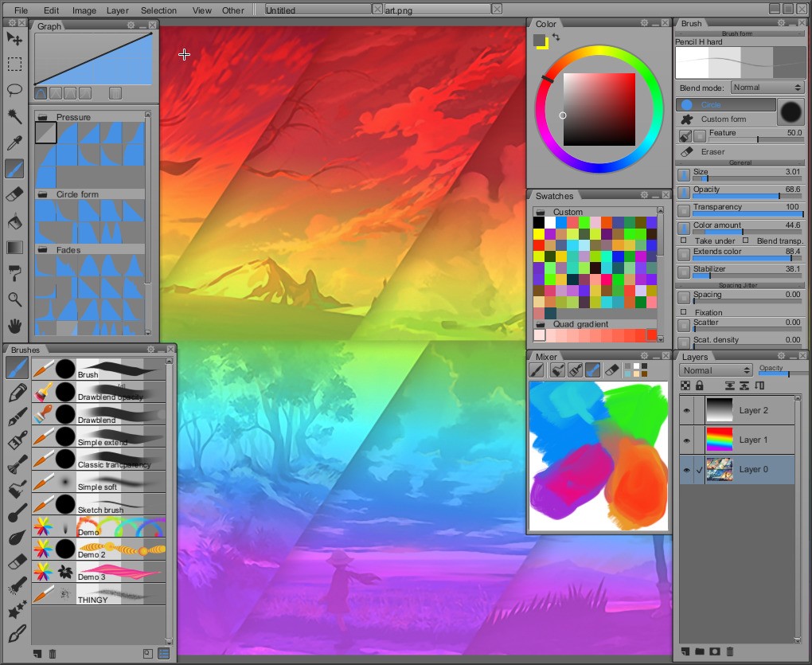Select the Zoom magnifier tool
This screenshot has width=812, height=665.
14,299
